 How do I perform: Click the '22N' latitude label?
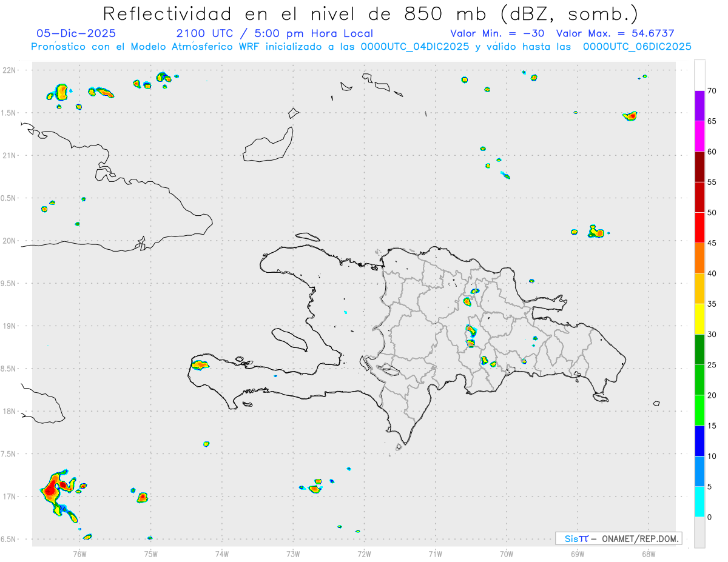tap(9, 70)
